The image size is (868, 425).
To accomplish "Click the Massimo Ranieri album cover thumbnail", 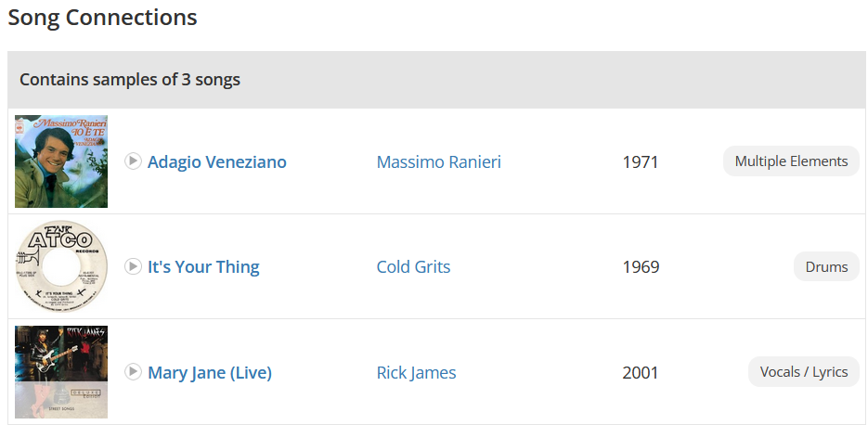I will 61,161.
